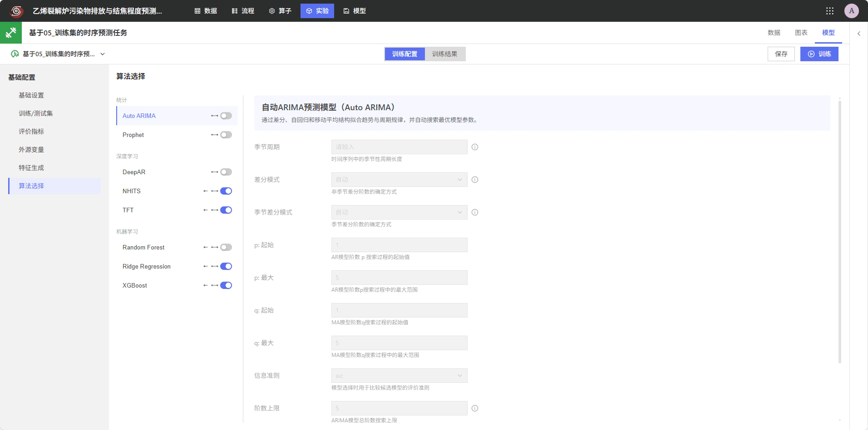Turn on the Prophet algorithm switch

(226, 135)
